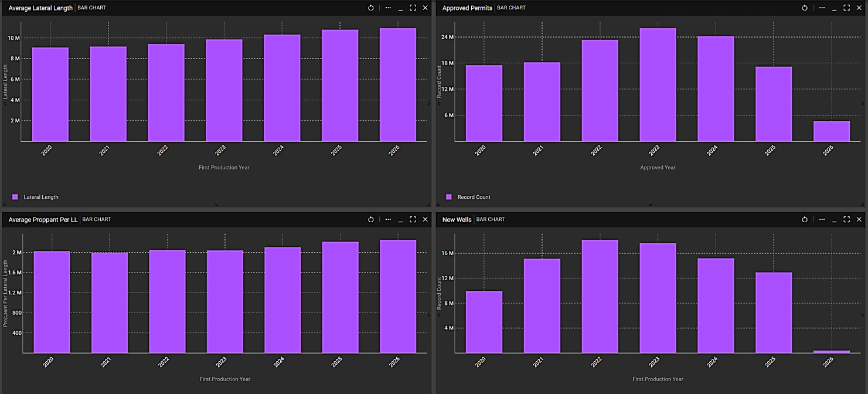Screen dimensions: 868x394
Task: Refresh the New Wells chart
Action: click(x=804, y=219)
